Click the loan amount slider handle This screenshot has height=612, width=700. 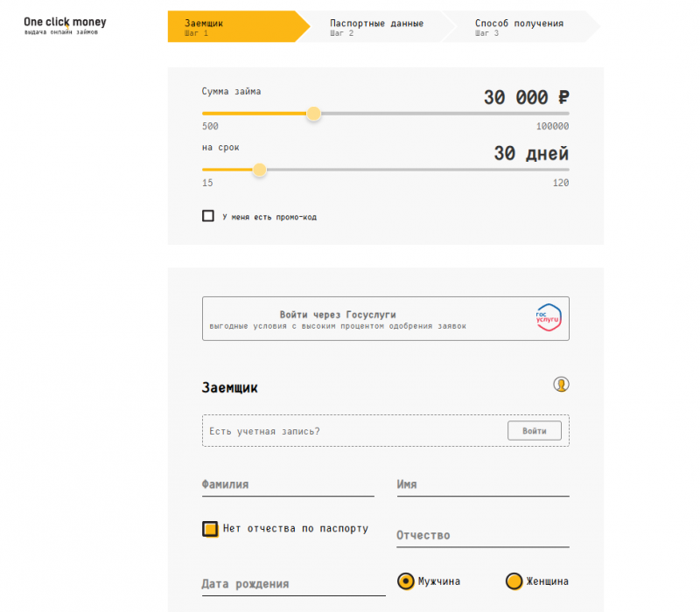point(313,114)
